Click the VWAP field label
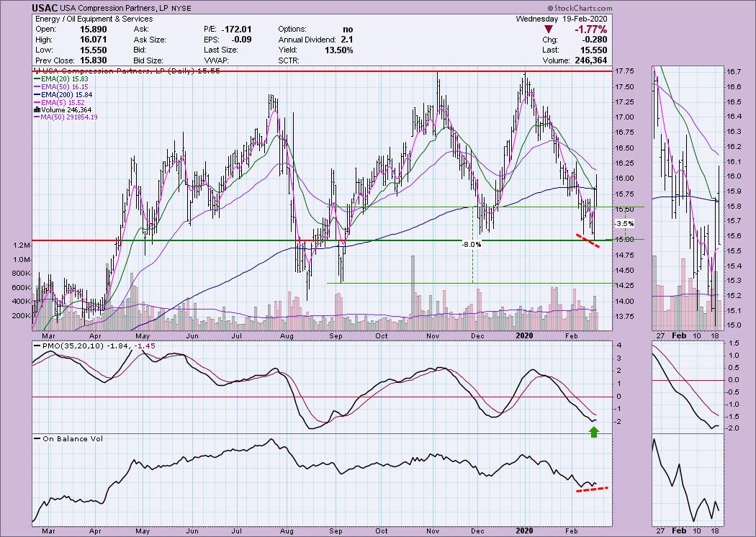Image resolution: width=756 pixels, height=537 pixels. point(215,60)
